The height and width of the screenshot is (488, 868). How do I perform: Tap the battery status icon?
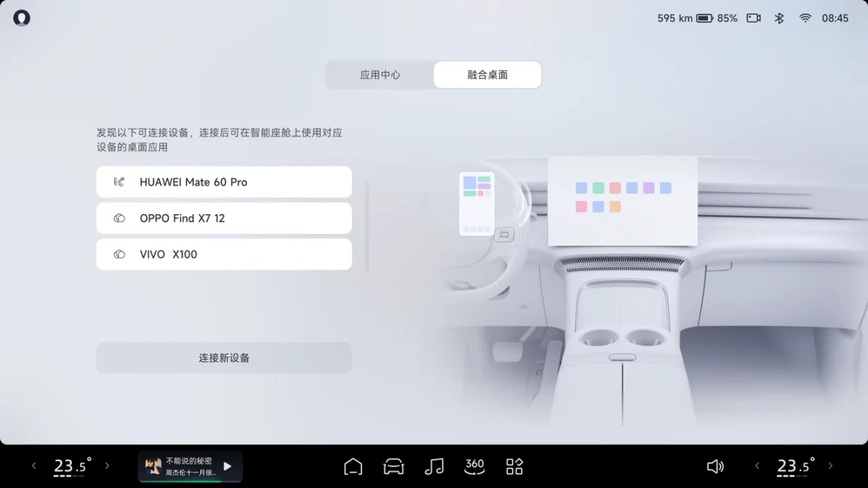[704, 18]
